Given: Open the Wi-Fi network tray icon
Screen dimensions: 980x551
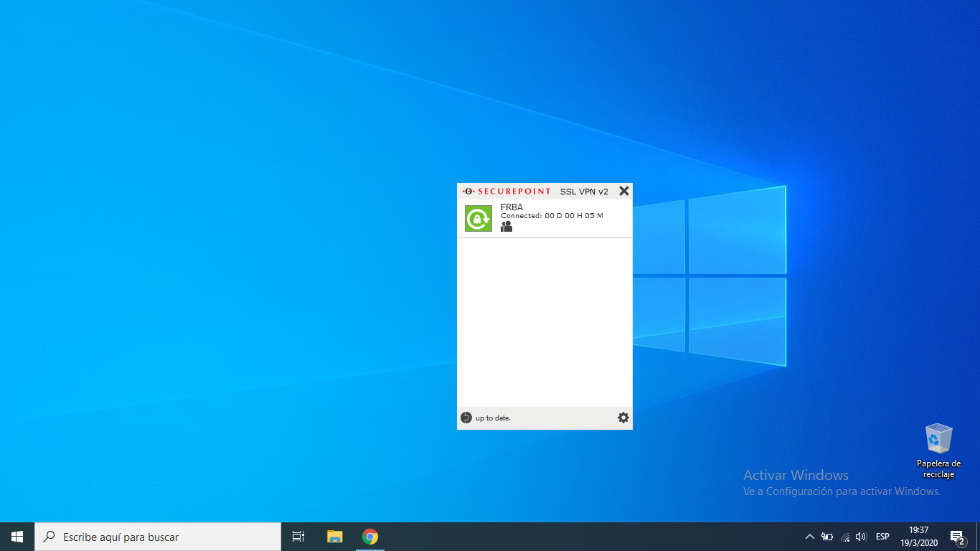Looking at the screenshot, I should tap(845, 537).
